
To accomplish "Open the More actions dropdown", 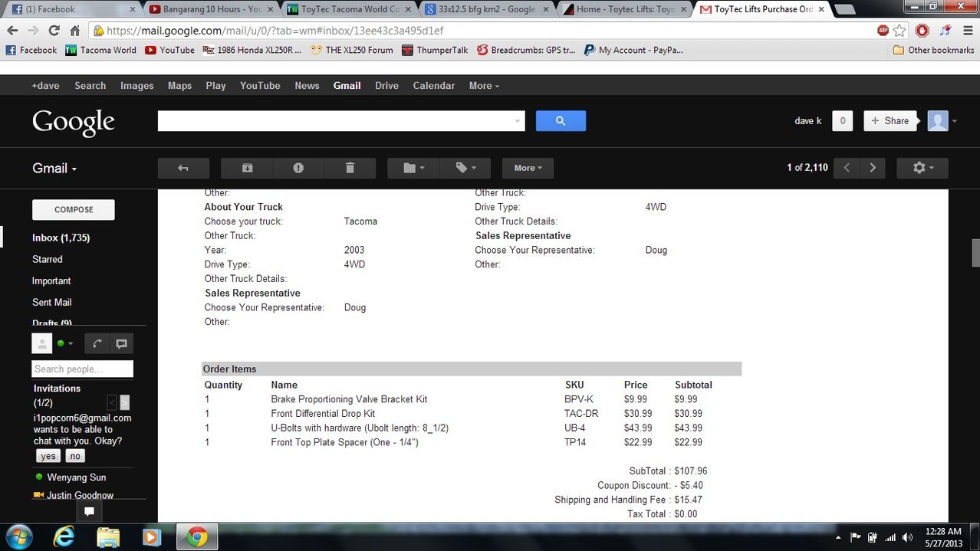I will click(528, 168).
